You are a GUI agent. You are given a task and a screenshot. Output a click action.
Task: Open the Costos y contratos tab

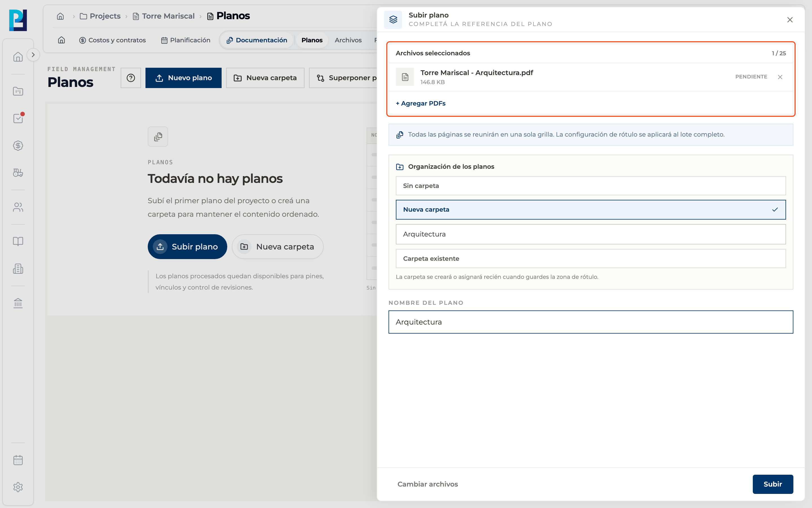pos(112,40)
